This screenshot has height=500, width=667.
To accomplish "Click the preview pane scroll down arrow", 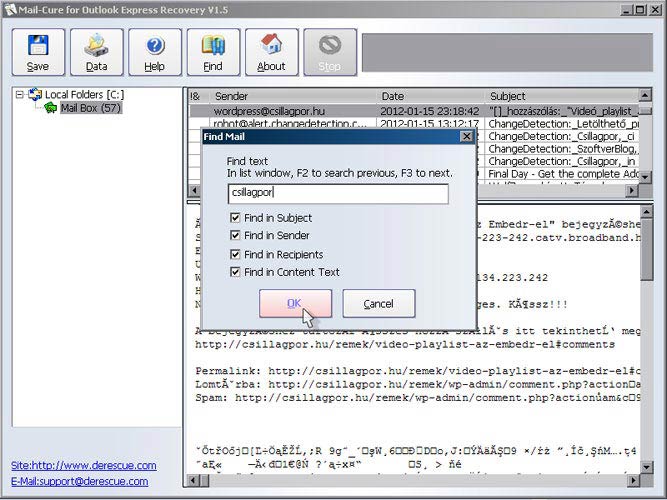I will [x=647, y=467].
